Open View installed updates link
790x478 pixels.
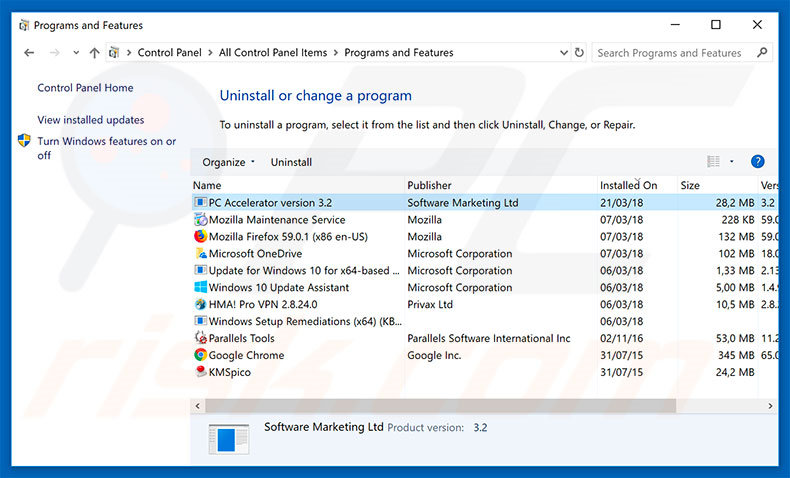91,120
